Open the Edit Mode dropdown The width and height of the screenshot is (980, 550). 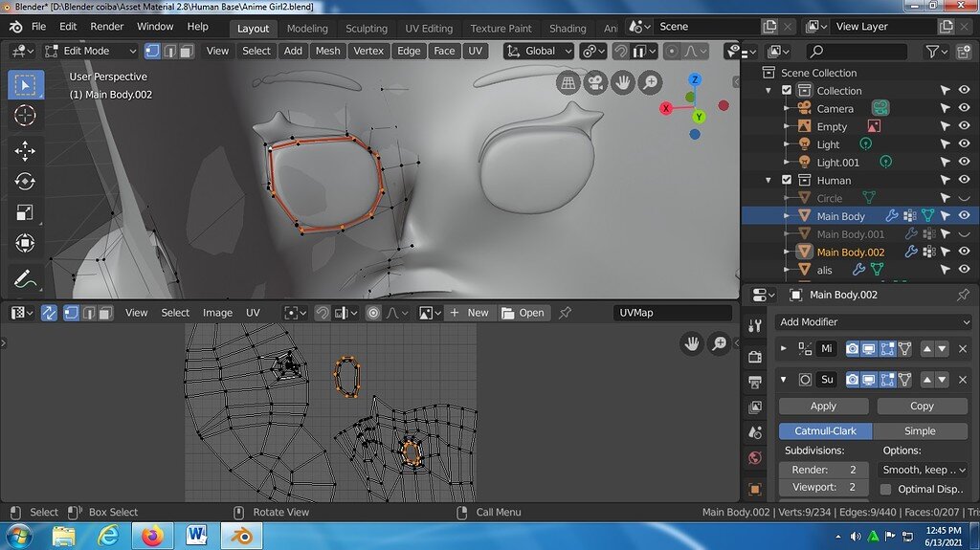pyautogui.click(x=90, y=51)
